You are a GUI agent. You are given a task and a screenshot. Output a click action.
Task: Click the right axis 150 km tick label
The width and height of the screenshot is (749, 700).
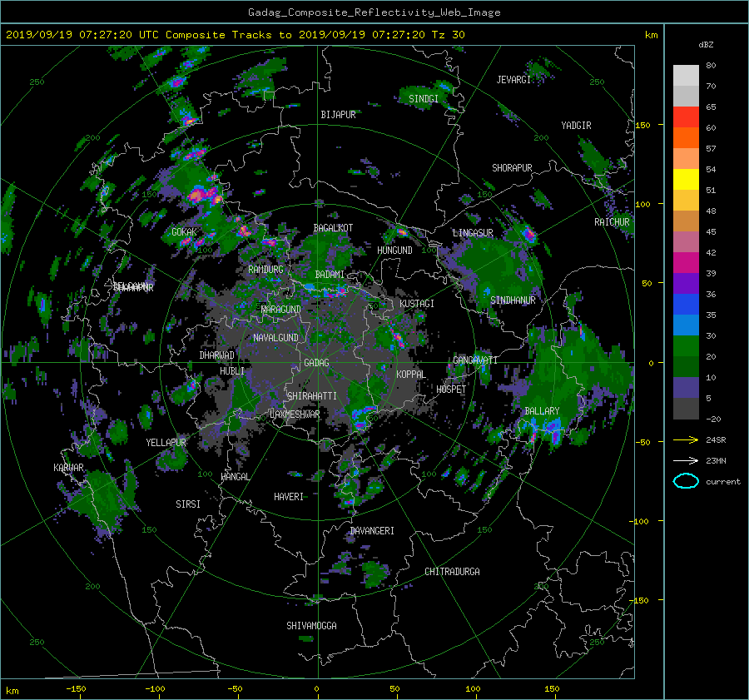click(643, 125)
